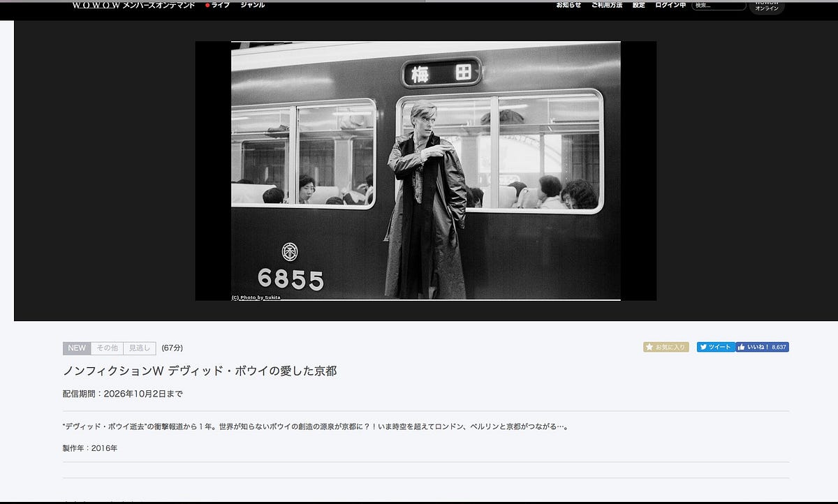
Task: Focus the 検索 search field
Action: click(719, 6)
